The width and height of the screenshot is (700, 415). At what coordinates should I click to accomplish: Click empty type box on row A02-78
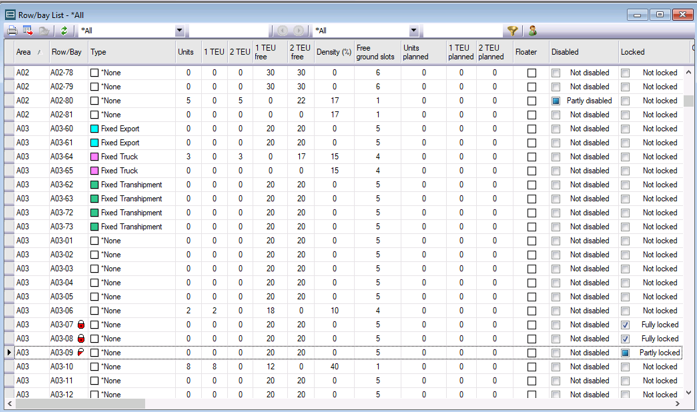click(x=94, y=73)
